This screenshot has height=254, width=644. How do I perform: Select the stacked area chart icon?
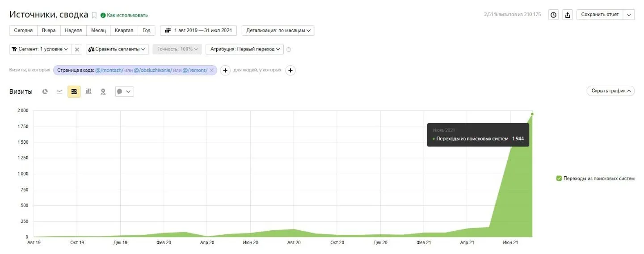coord(74,92)
